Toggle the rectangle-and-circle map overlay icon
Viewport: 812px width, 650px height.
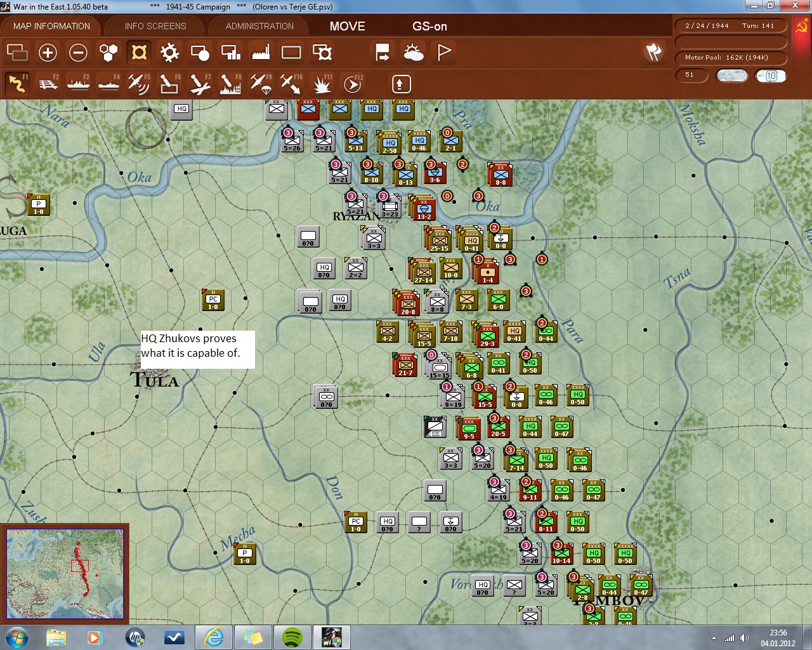point(200,52)
